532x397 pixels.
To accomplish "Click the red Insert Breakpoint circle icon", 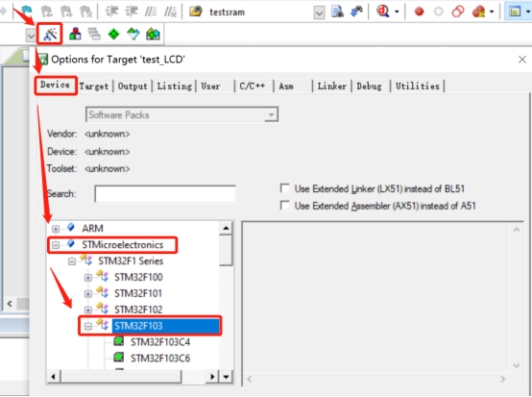I will pyautogui.click(x=419, y=12).
